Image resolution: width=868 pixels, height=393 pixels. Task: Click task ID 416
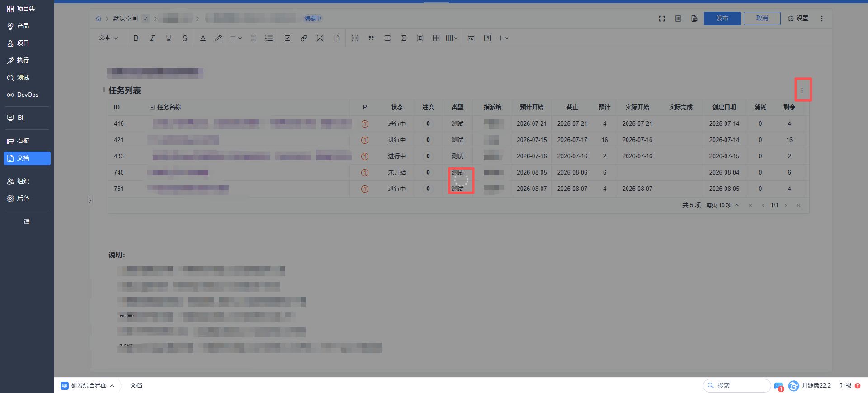(x=119, y=123)
